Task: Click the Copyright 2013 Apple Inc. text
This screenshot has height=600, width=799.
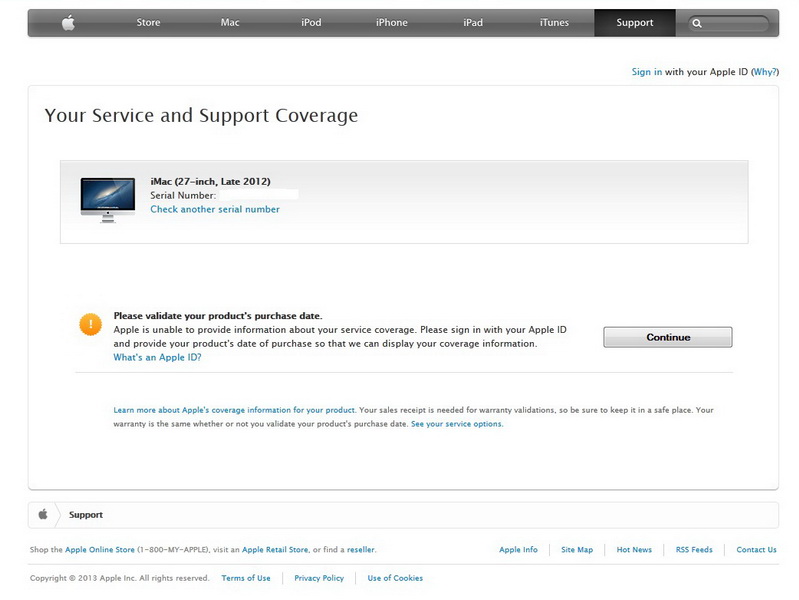Action: [x=120, y=578]
